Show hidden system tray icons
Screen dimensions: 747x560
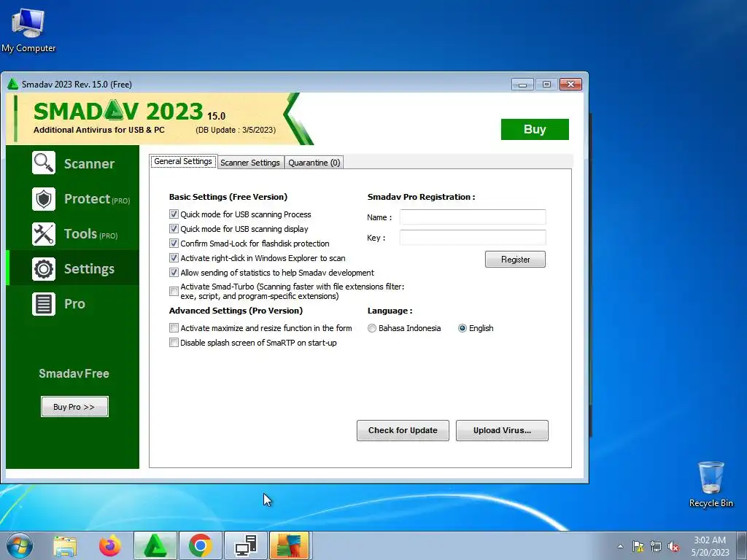620,546
